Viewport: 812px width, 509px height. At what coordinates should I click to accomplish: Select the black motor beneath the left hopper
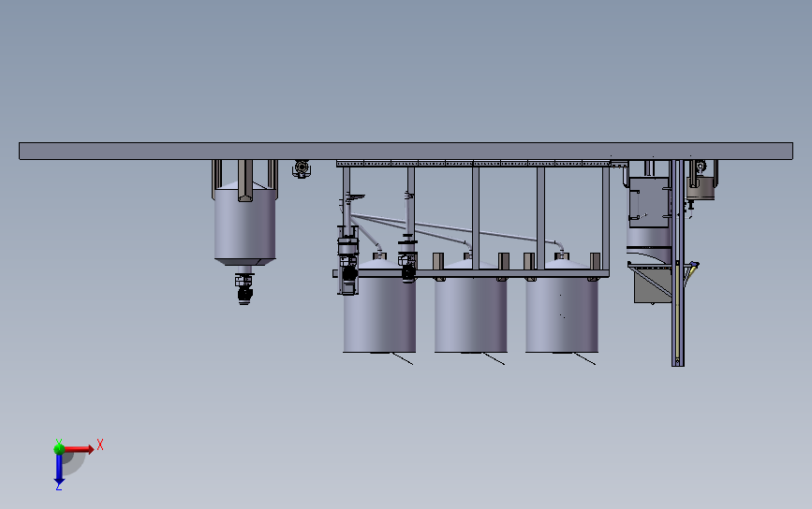click(244, 294)
